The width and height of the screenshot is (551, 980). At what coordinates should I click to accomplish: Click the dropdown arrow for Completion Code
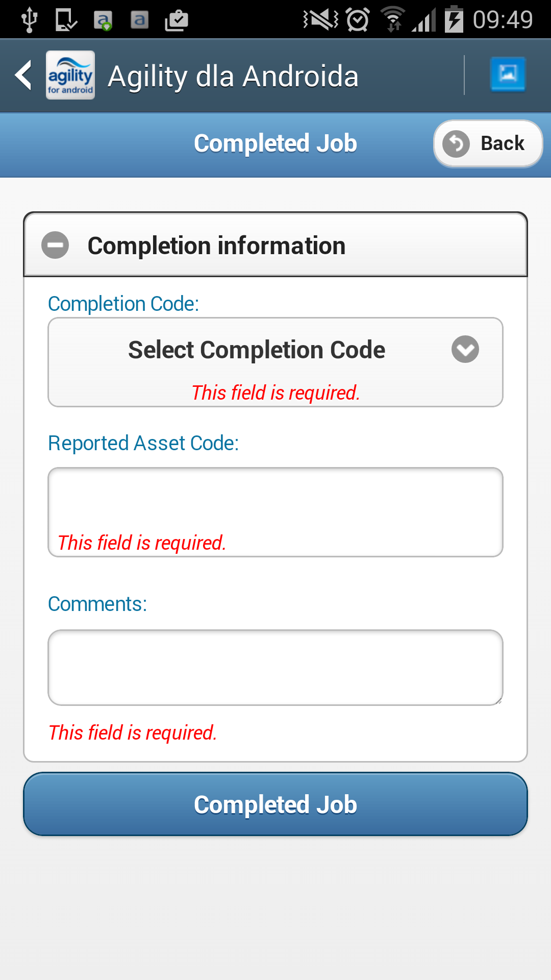tap(465, 350)
